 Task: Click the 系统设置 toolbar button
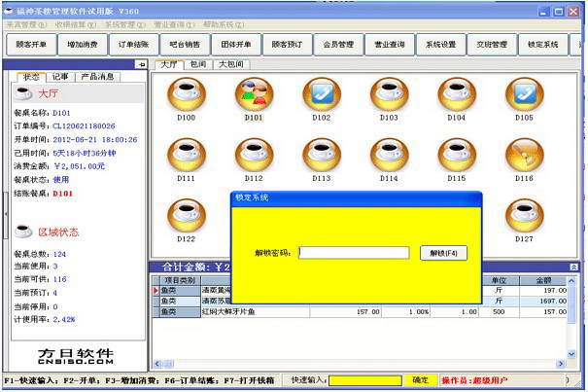441,45
